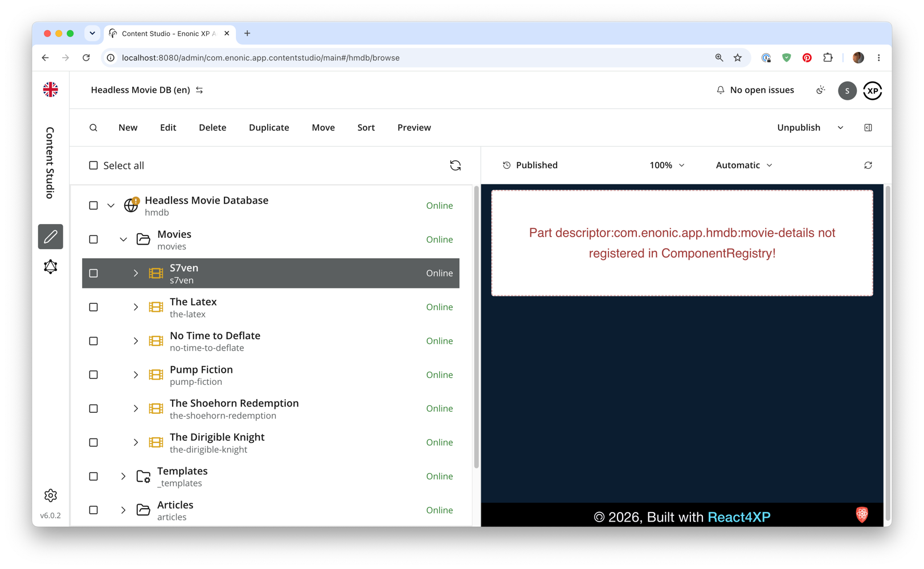Click the browser address bar URL
Screen dimensions: 924x569
[261, 58]
